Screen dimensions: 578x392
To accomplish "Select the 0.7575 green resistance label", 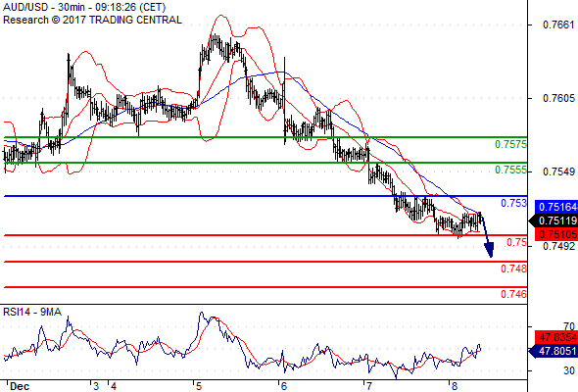I will tap(510, 145).
